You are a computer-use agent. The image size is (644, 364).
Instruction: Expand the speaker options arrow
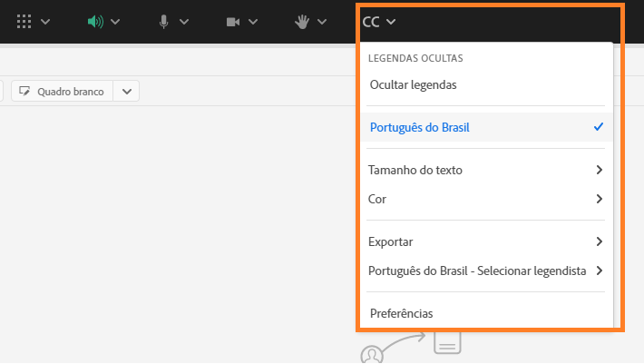pyautogui.click(x=115, y=22)
